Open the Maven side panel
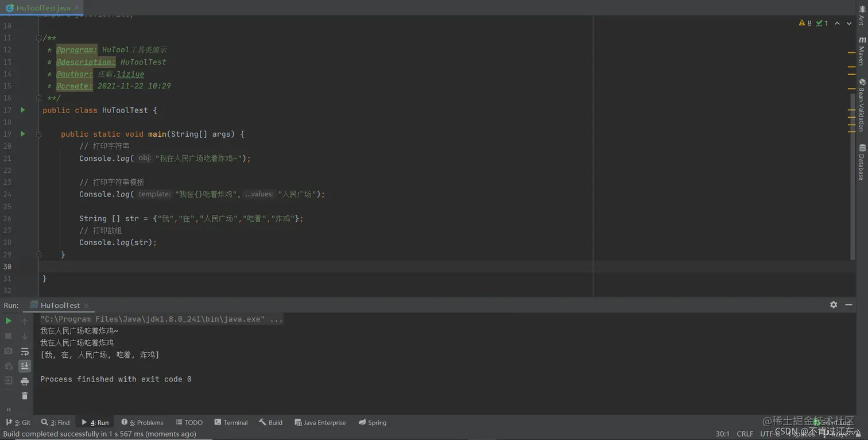Viewport: 868px width, 440px height. (x=862, y=51)
